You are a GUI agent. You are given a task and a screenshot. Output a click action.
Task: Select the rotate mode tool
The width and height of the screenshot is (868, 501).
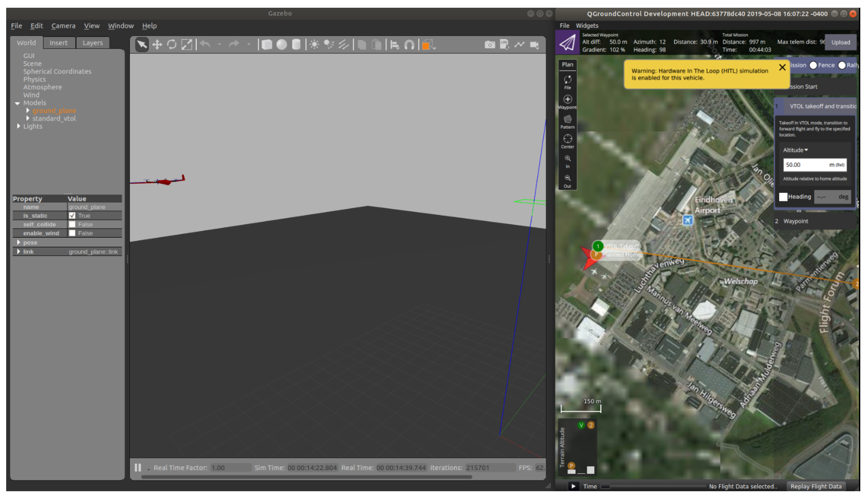172,45
